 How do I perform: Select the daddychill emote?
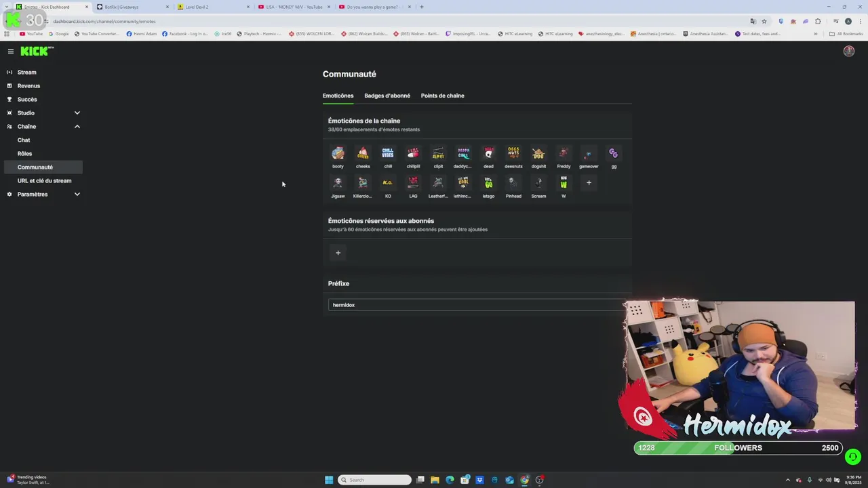463,153
